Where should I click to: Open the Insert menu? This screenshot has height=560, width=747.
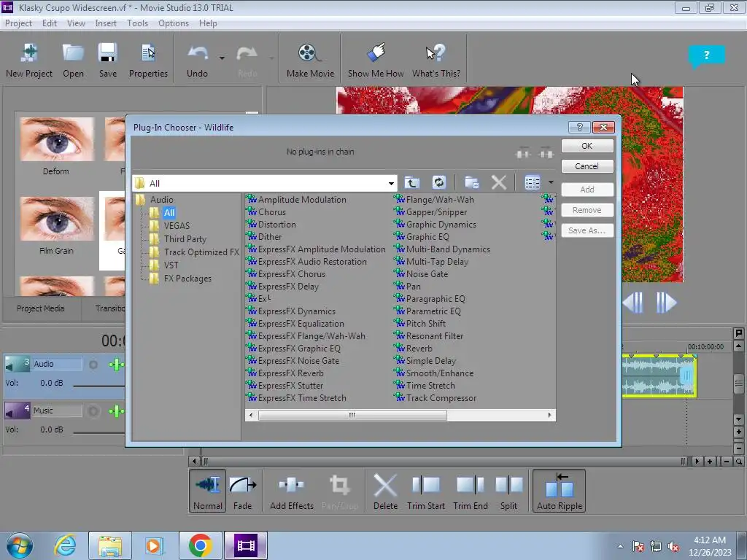click(106, 23)
